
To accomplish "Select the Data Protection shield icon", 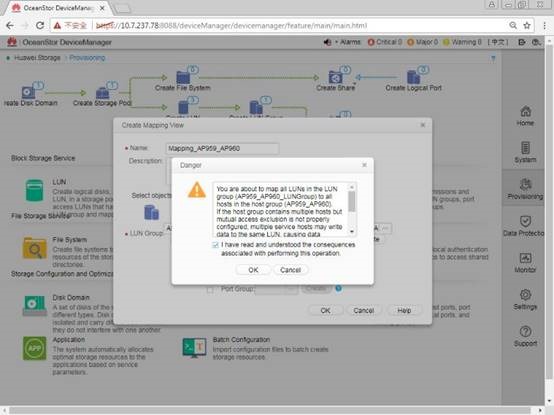I will [525, 221].
